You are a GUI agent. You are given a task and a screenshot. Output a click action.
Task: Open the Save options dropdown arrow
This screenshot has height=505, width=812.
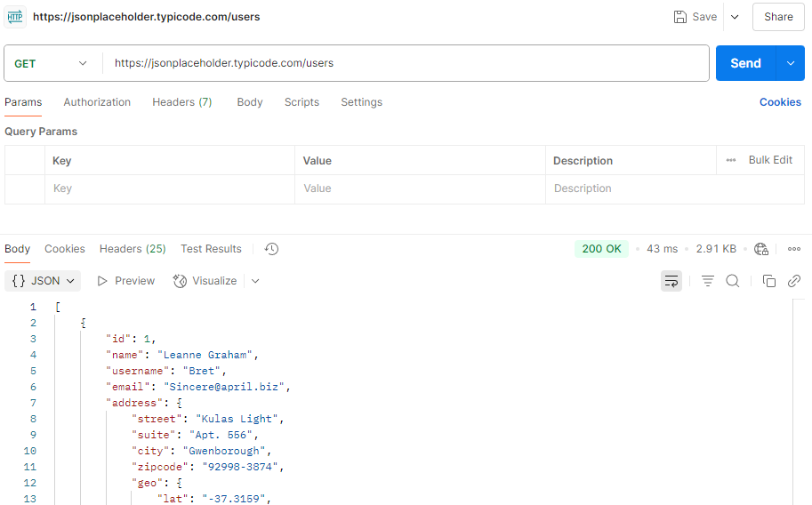coord(735,17)
